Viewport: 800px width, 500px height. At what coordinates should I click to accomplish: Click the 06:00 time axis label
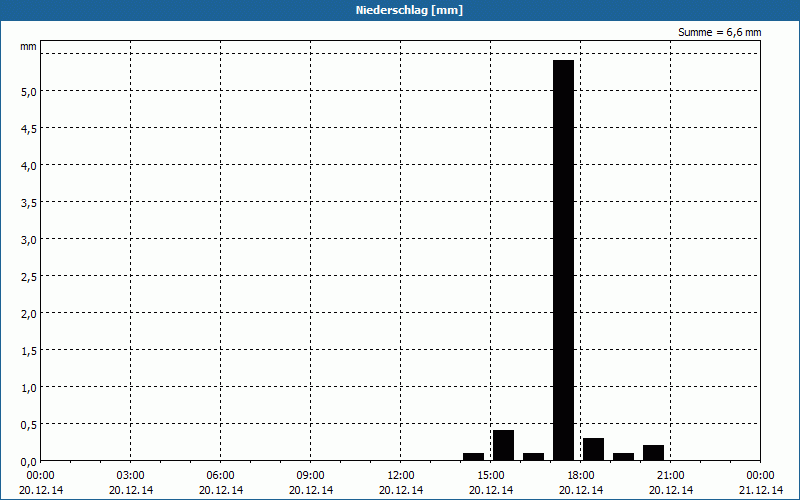pyautogui.click(x=220, y=476)
